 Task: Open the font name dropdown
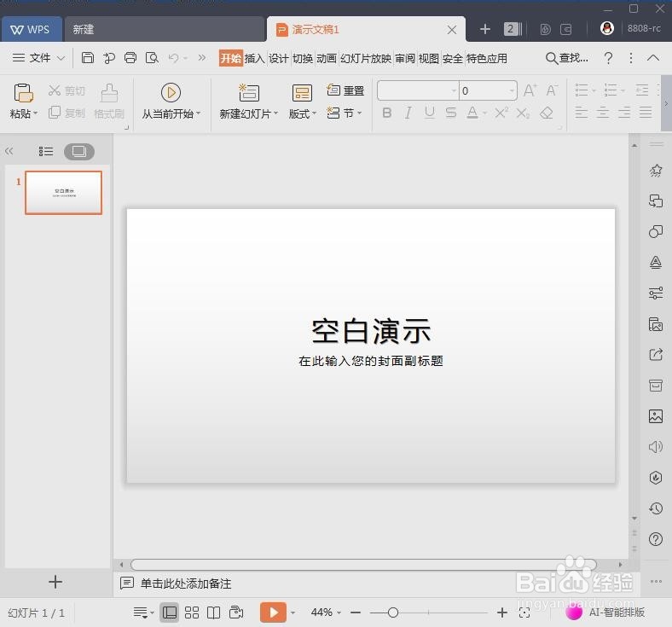454,91
